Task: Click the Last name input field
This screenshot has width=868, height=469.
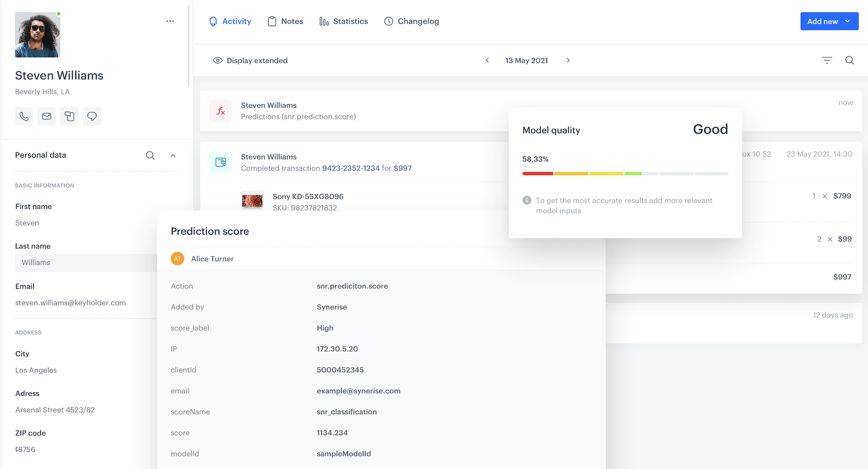Action: tap(85, 262)
